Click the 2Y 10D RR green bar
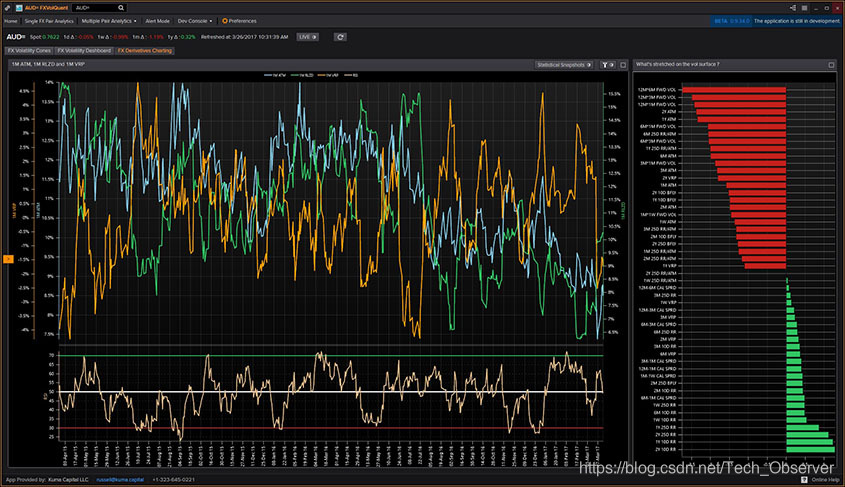Screen dimensions: 845x487 810,449
